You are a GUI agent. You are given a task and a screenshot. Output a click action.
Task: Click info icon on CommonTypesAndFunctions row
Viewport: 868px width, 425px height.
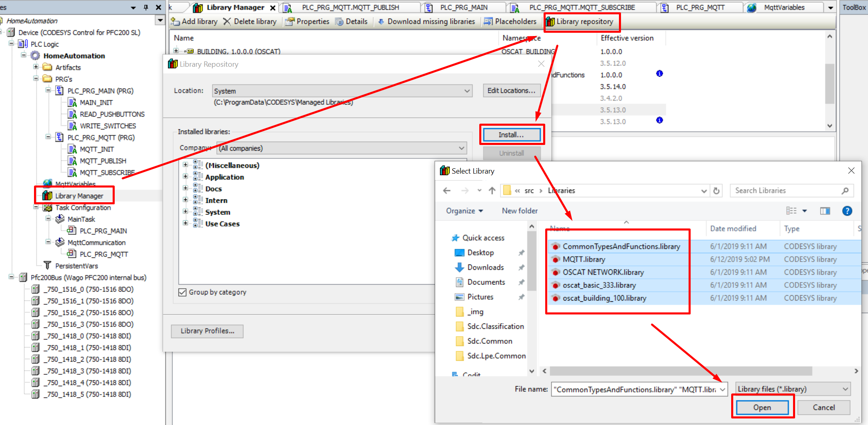point(659,74)
